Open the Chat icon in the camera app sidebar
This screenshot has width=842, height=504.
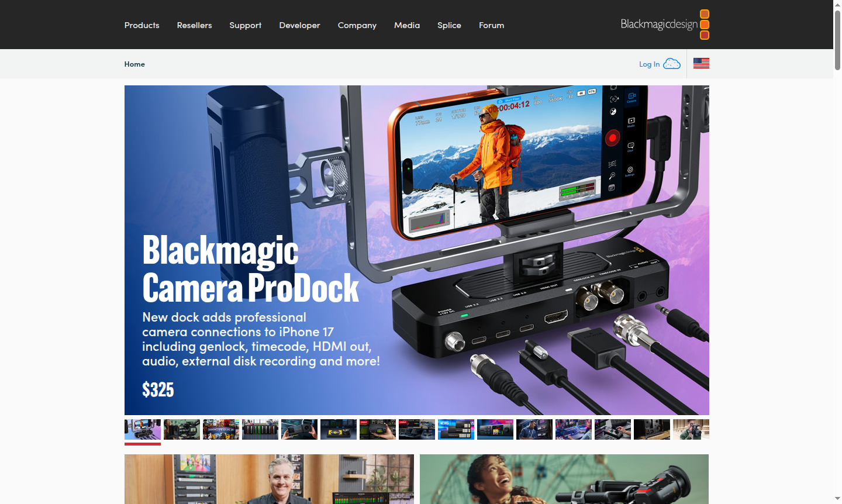coord(630,146)
